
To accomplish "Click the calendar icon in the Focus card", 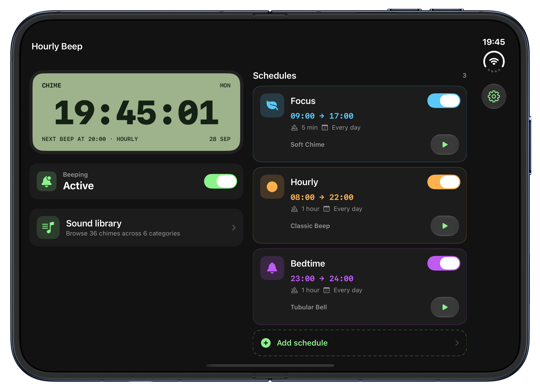I will pyautogui.click(x=325, y=128).
